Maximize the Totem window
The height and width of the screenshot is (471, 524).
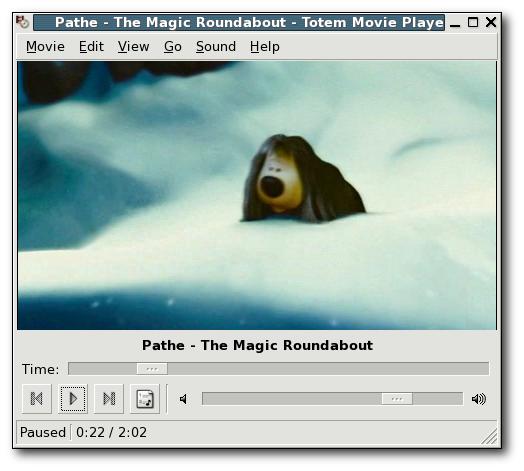[x=473, y=22]
